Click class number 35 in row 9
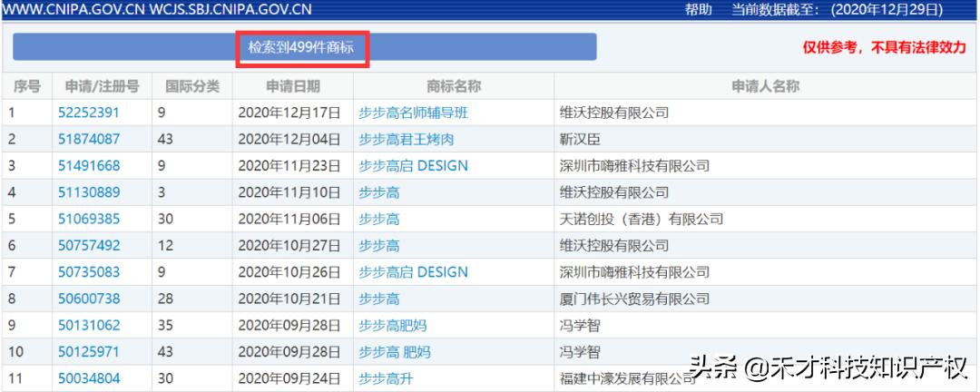The image size is (980, 392). pyautogui.click(x=166, y=325)
